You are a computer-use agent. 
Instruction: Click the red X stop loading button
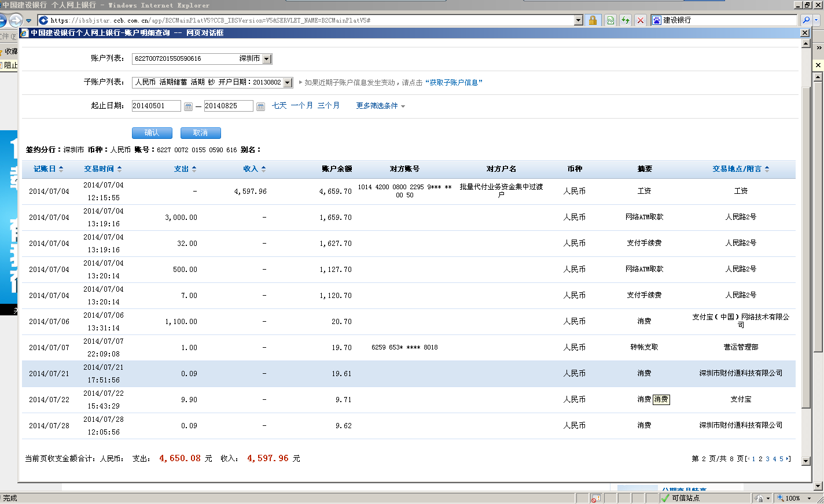(640, 20)
